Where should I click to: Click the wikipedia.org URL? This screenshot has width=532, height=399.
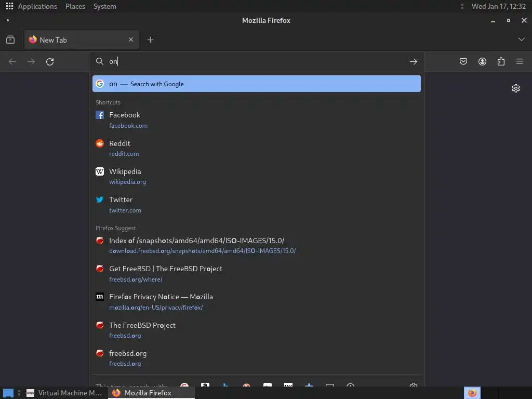click(128, 182)
